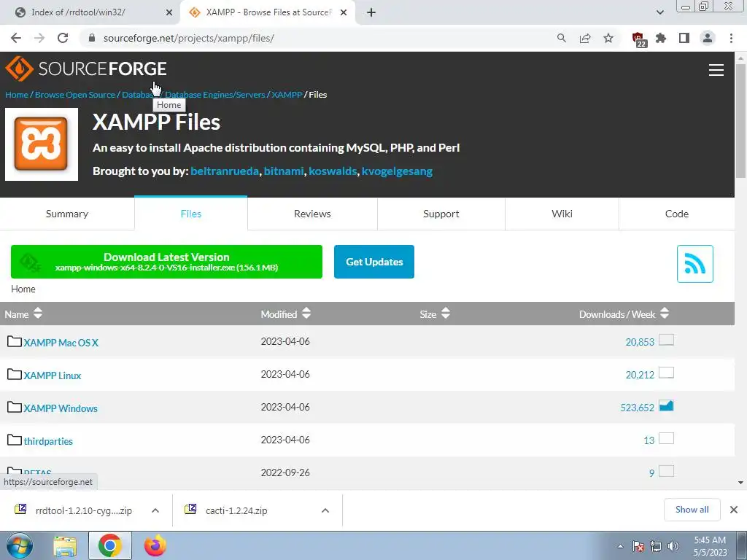This screenshot has width=747, height=560.
Task: Open beltranrueda profile link
Action: 225,171
